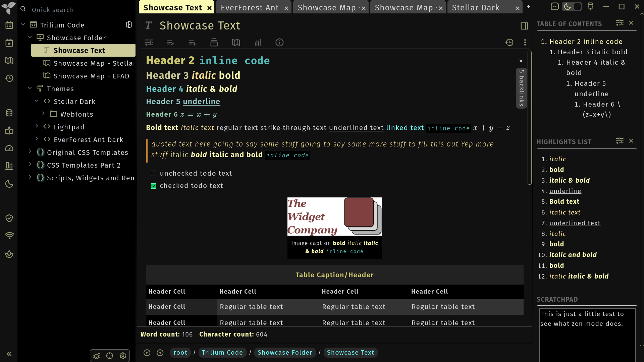
Task: Open Table of Contents options icon
Action: pos(620,23)
